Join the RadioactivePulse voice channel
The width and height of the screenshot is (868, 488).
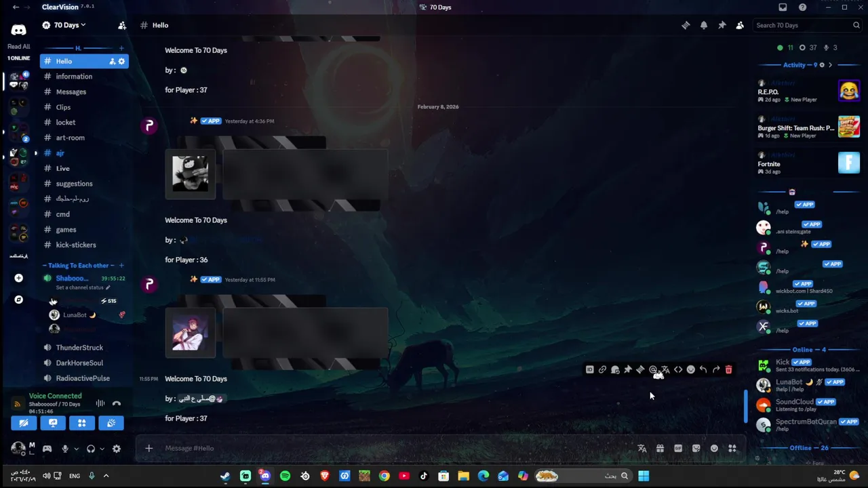[x=84, y=378]
